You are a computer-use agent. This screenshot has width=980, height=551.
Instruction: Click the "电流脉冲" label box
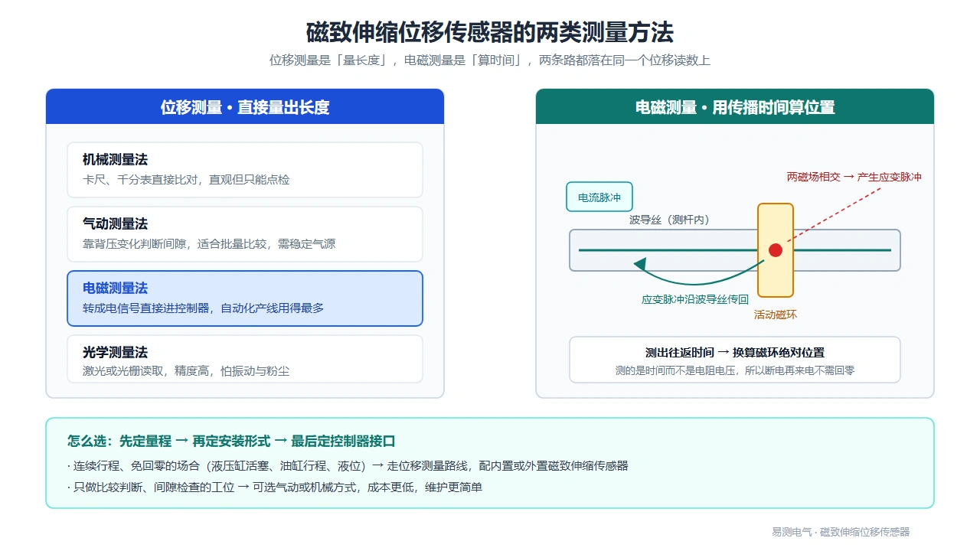(599, 197)
